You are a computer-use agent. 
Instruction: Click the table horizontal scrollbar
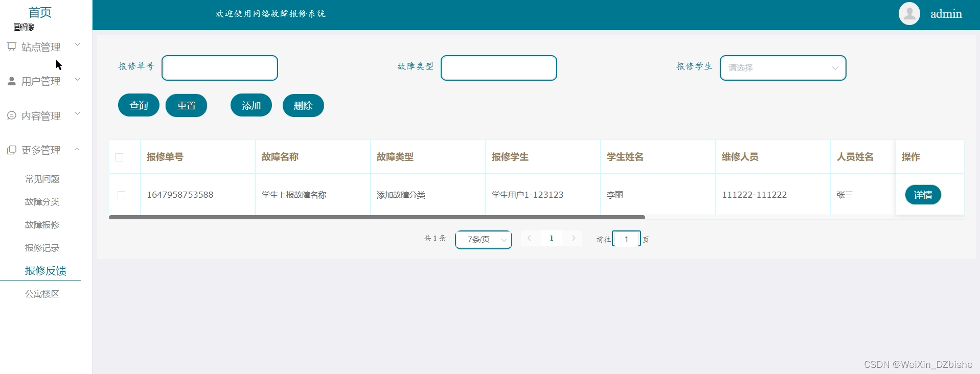coord(377,217)
